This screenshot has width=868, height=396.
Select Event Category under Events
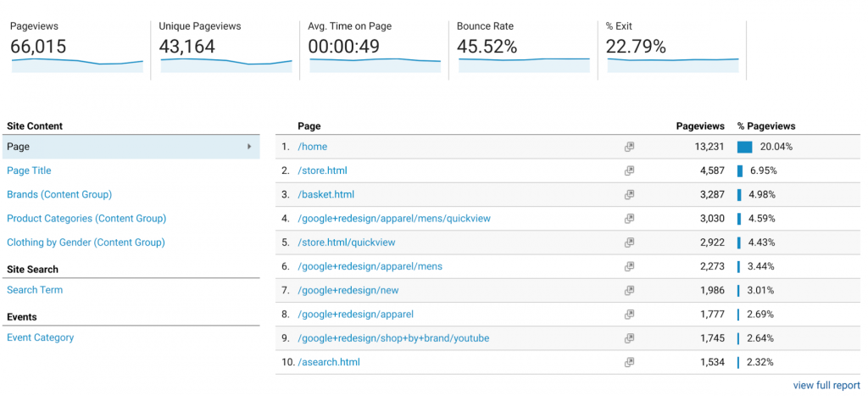coord(40,337)
